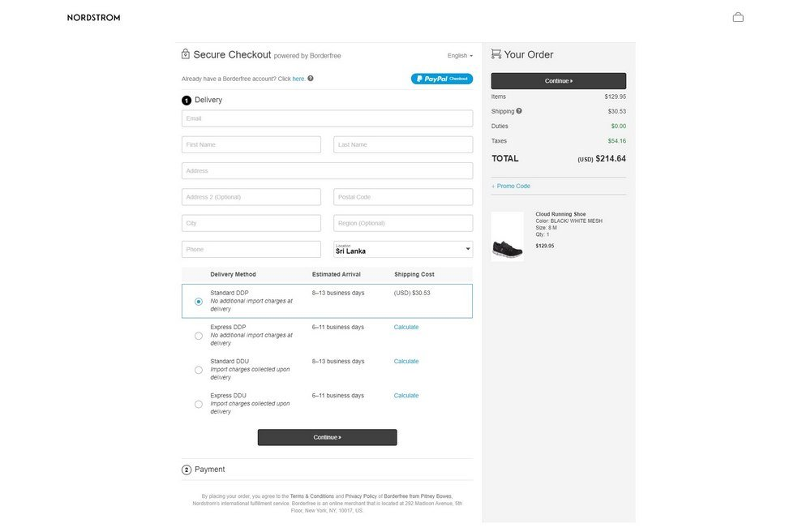
Task: Select the PayPal Checkout option
Action: click(441, 78)
